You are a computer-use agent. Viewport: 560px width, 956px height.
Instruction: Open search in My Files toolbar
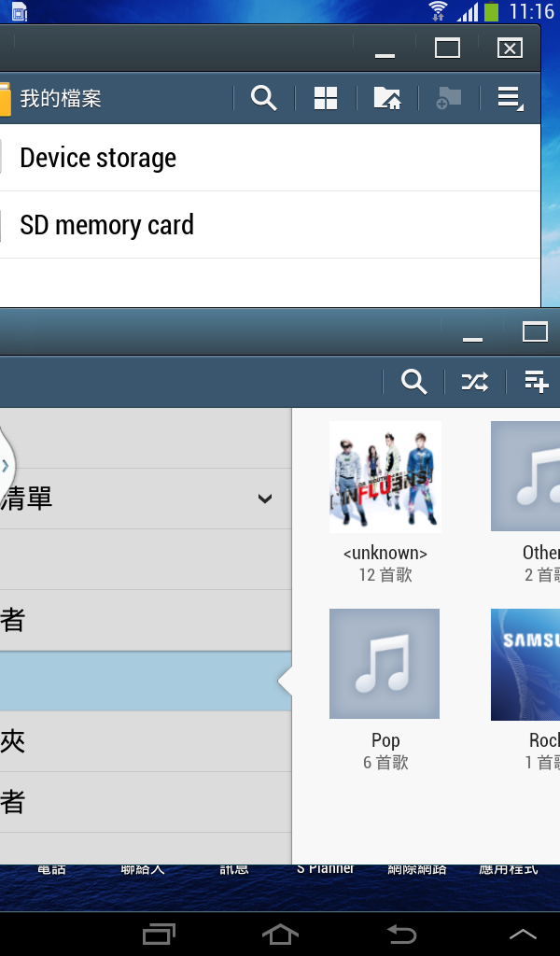tap(264, 97)
